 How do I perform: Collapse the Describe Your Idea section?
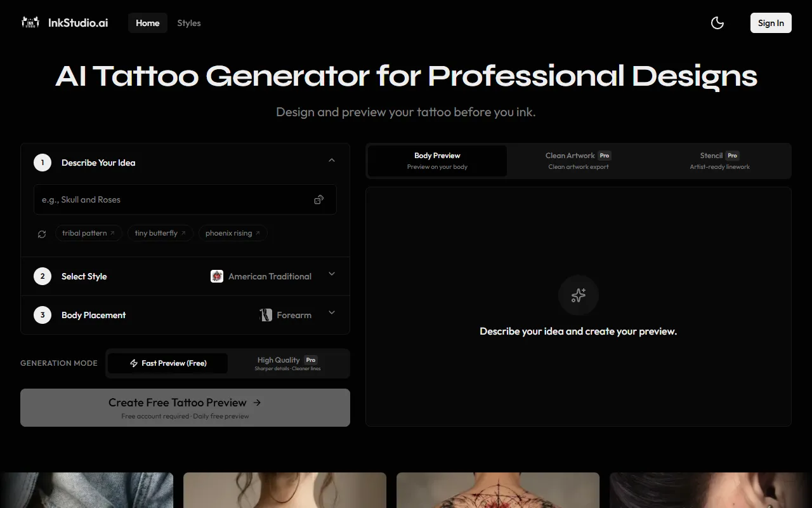coord(331,161)
